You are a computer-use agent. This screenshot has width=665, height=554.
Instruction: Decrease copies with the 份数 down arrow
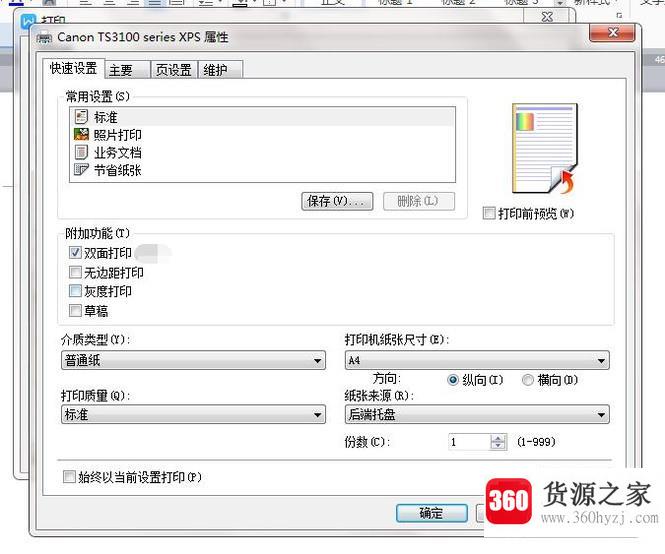pos(498,446)
